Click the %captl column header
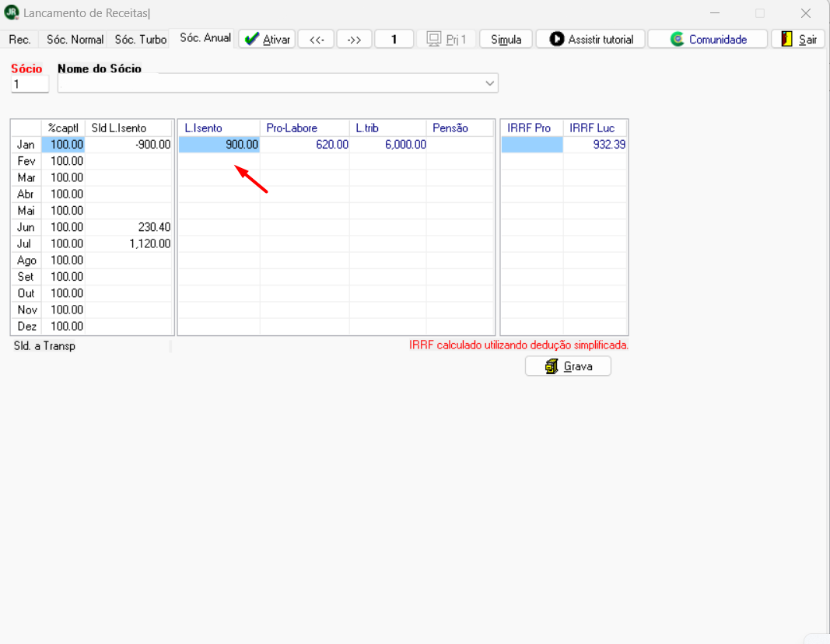This screenshot has height=644, width=830. pos(63,128)
